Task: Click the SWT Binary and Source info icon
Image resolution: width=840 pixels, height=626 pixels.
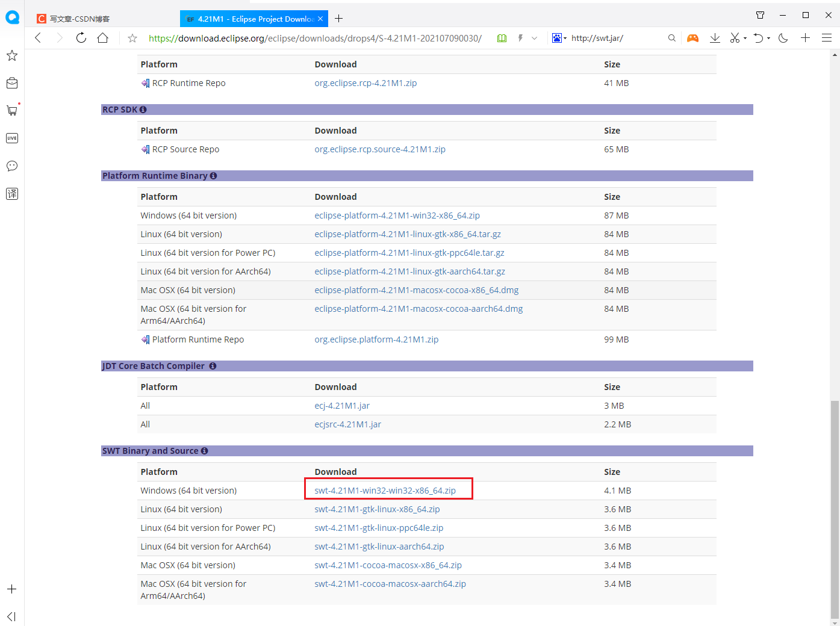Action: point(205,451)
